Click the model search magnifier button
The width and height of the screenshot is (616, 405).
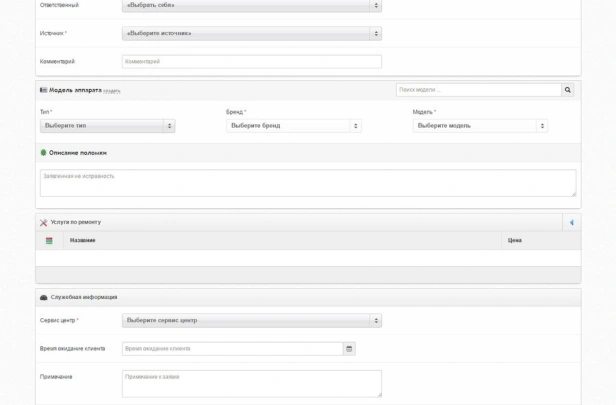click(x=568, y=90)
